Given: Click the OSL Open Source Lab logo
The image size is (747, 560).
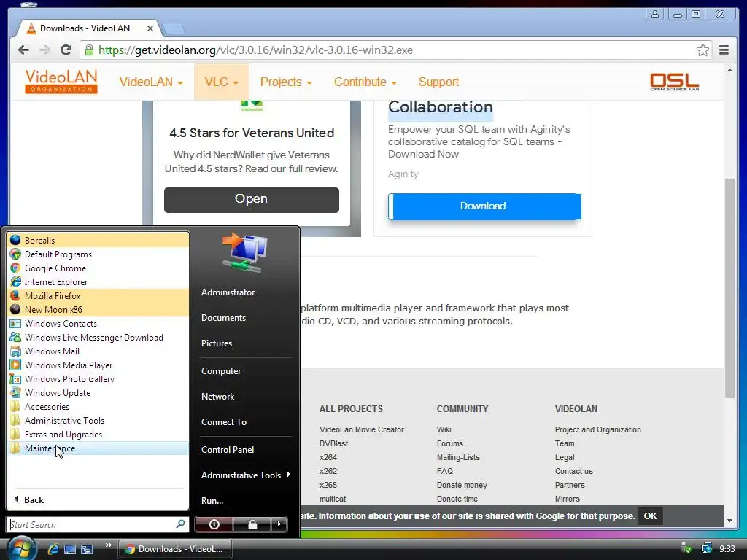Looking at the screenshot, I should point(675,82).
